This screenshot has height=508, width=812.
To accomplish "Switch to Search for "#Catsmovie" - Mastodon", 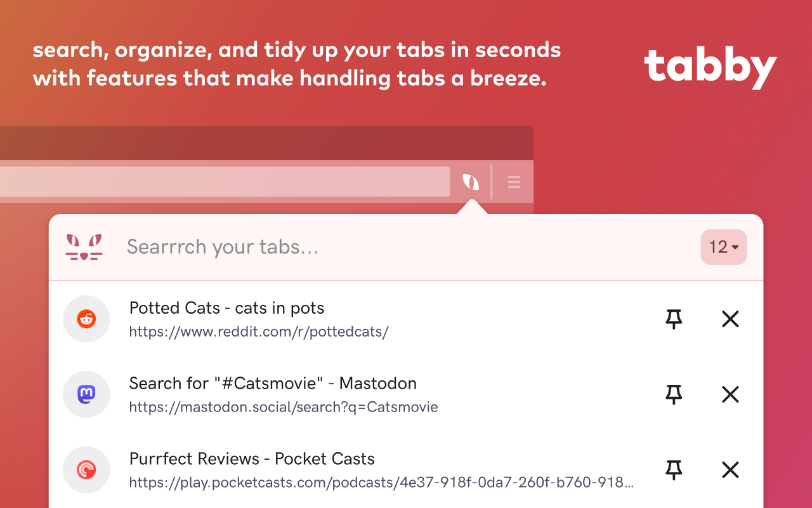I will tap(273, 384).
